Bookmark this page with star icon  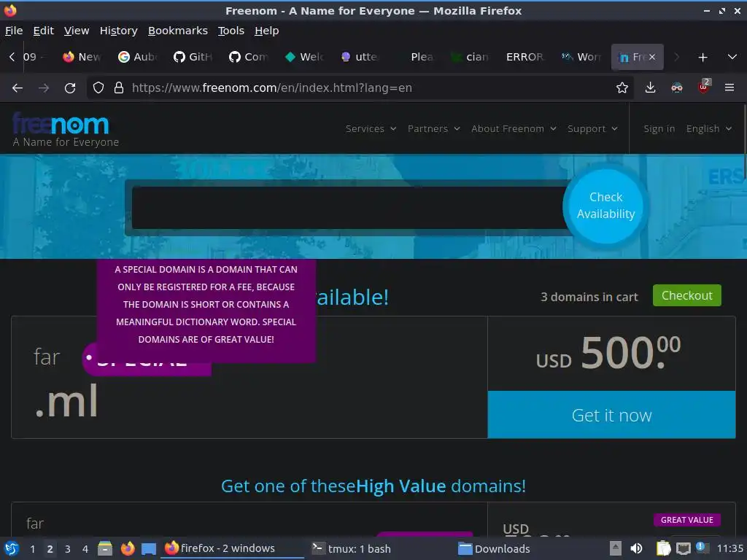pyautogui.click(x=622, y=87)
